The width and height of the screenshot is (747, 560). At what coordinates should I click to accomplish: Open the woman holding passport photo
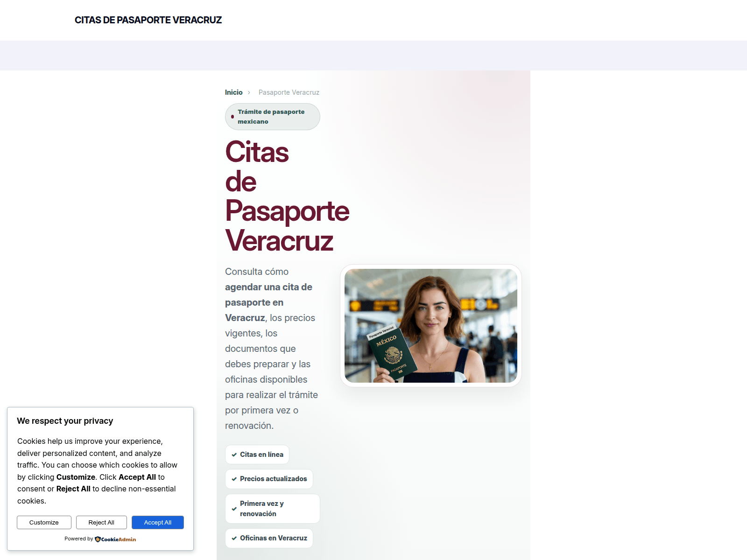coord(431,326)
